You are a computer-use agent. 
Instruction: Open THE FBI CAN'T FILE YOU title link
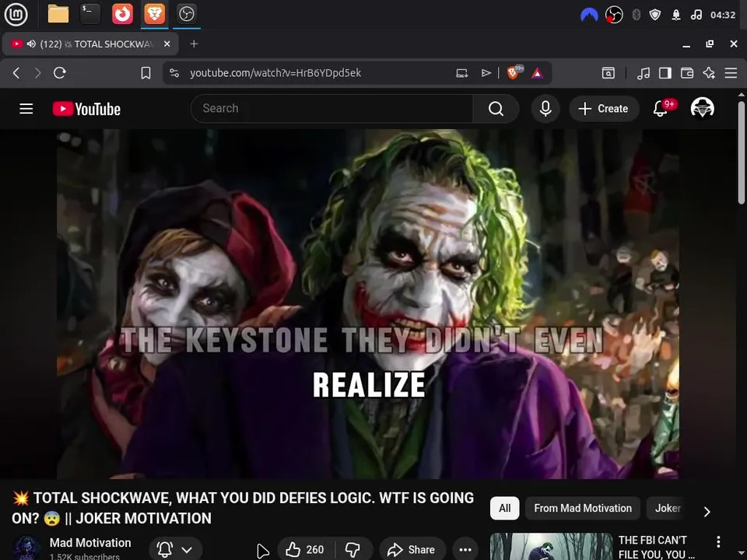coord(657,547)
